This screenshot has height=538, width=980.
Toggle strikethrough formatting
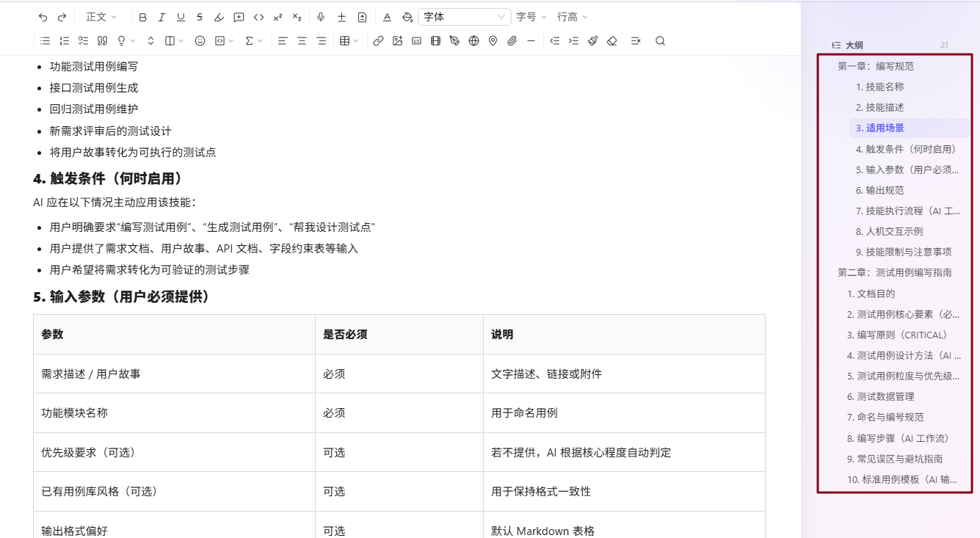click(200, 17)
